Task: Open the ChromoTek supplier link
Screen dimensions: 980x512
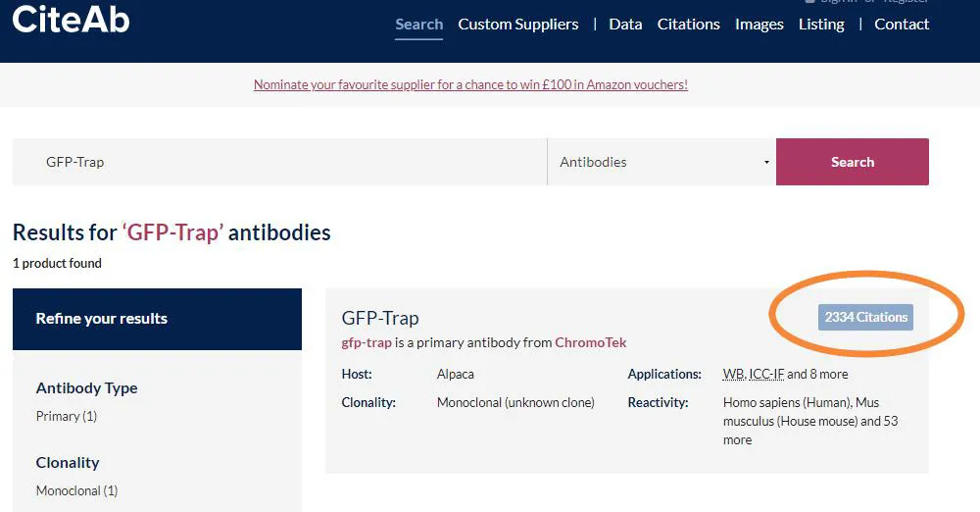Action: (x=591, y=342)
